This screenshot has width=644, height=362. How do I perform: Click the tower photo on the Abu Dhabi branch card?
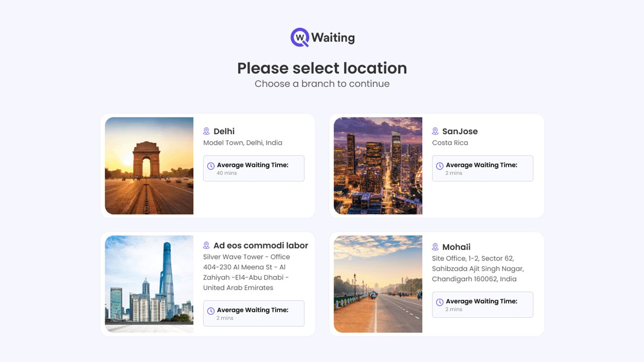pyautogui.click(x=149, y=284)
